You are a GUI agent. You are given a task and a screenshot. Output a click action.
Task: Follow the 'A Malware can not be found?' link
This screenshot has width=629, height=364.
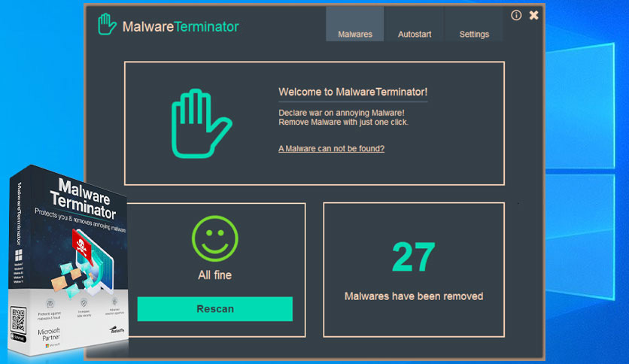[331, 149]
